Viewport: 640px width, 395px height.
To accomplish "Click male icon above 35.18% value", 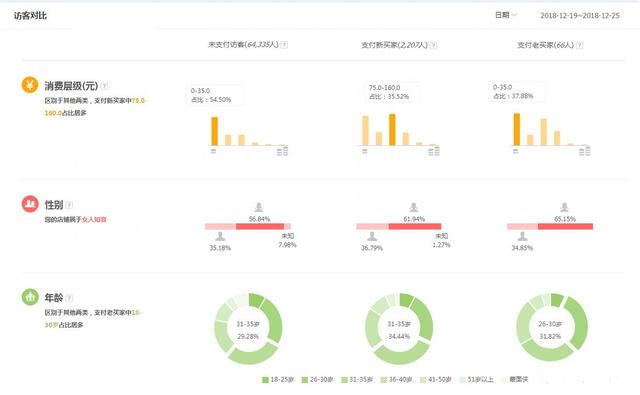I will pos(220,236).
